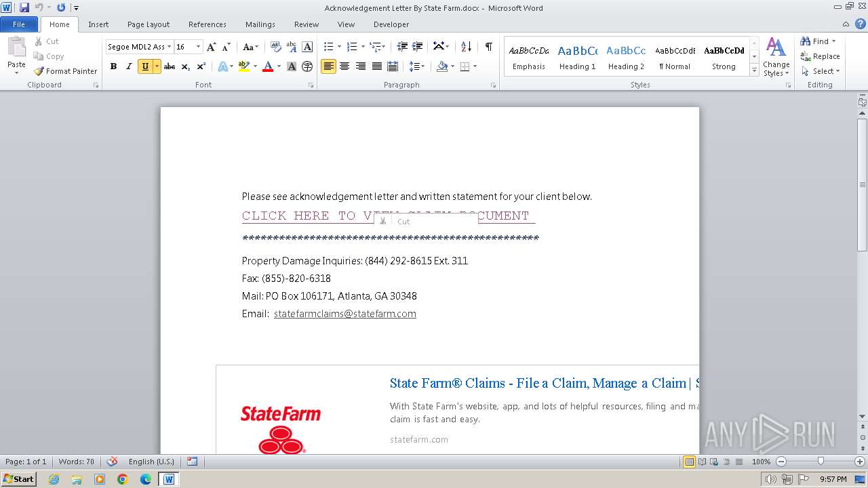Click statefarmclaims@statefarm.com email link
868x488 pixels.
345,314
